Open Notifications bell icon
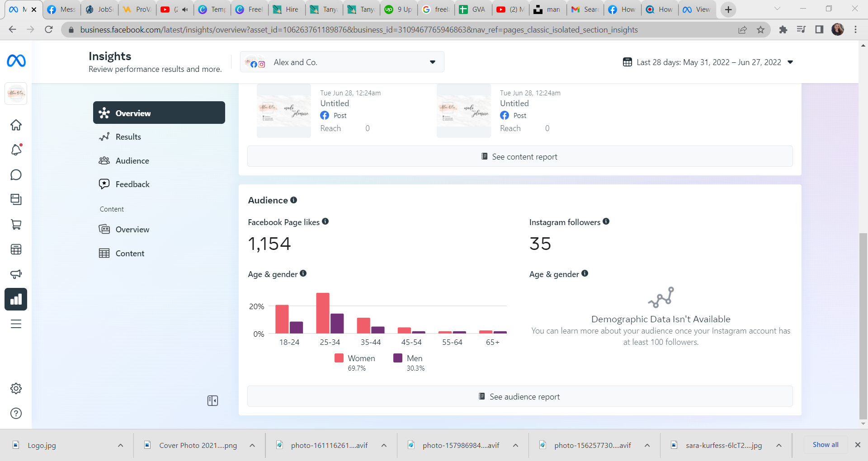Screen dimensions: 868x461 (x=16, y=150)
